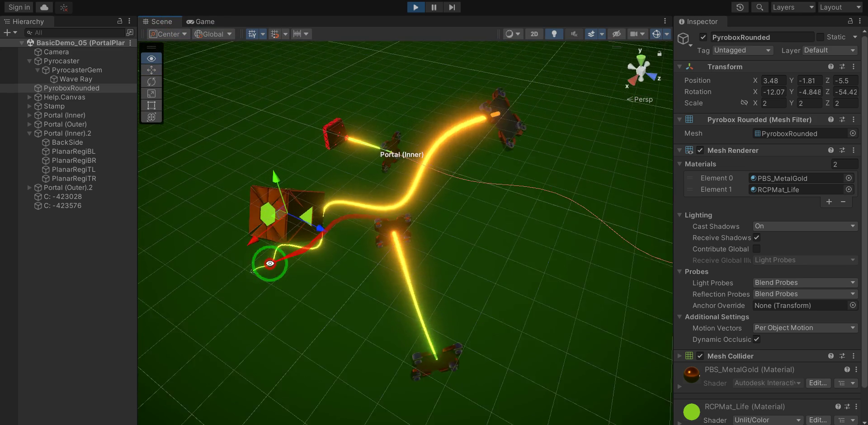Select the Move tool in the Scene overlay

pyautogui.click(x=151, y=70)
